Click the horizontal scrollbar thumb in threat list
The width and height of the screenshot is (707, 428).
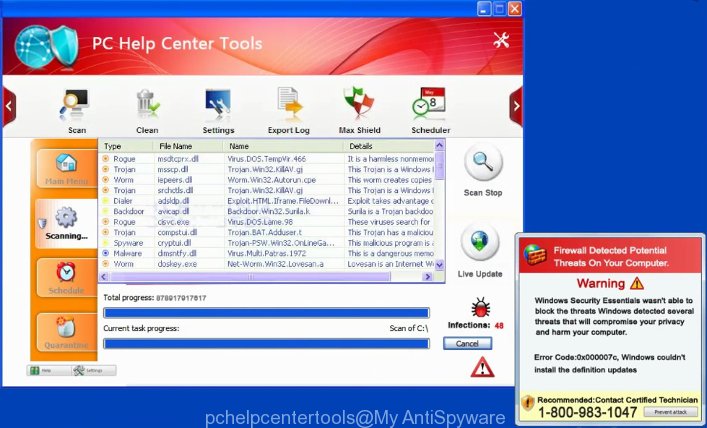tap(250, 276)
